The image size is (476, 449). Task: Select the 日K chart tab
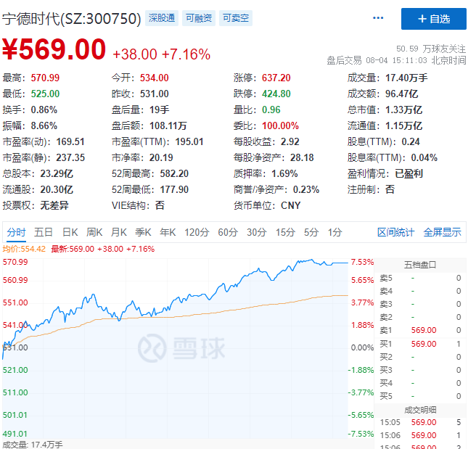70,232
